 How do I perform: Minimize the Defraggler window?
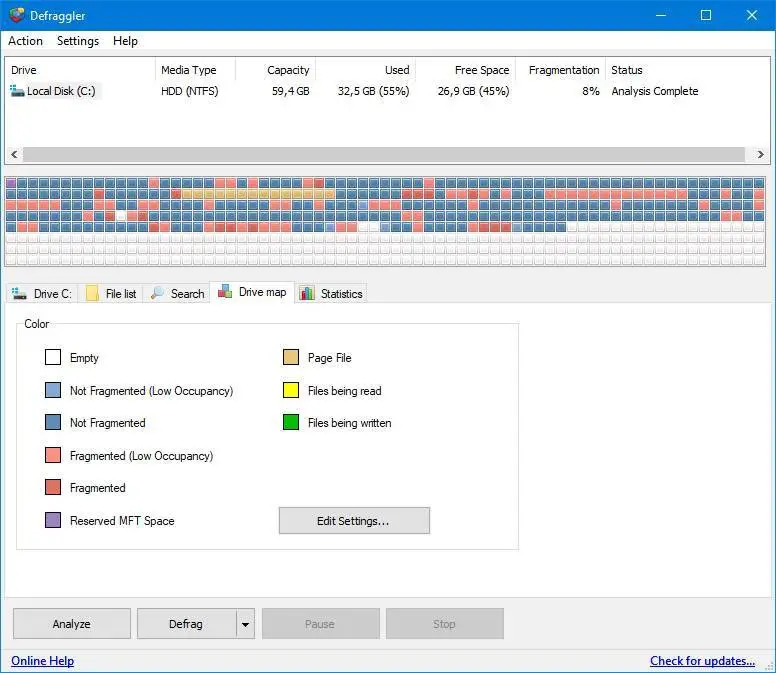tap(661, 15)
